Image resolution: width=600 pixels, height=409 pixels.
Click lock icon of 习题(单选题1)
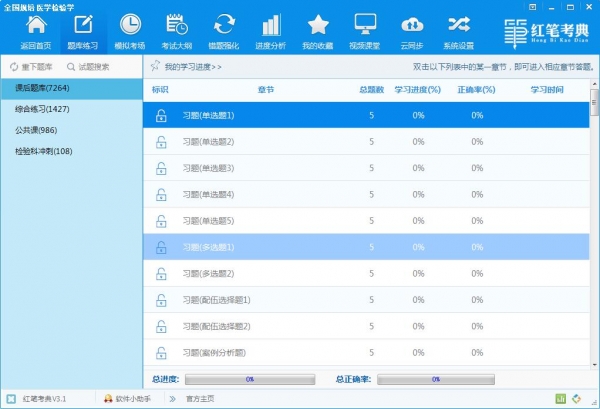click(x=161, y=115)
